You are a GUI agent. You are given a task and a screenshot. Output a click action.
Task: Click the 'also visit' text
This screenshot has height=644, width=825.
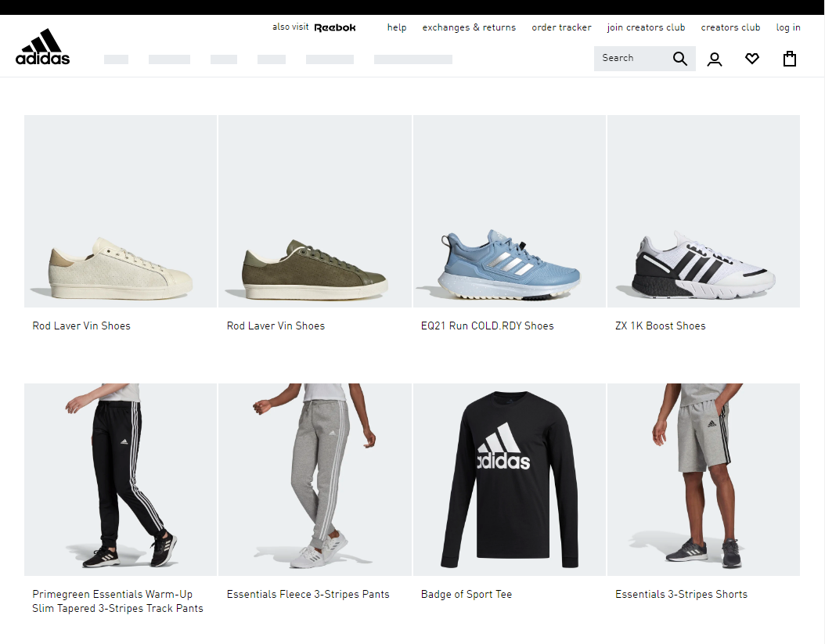pos(290,27)
